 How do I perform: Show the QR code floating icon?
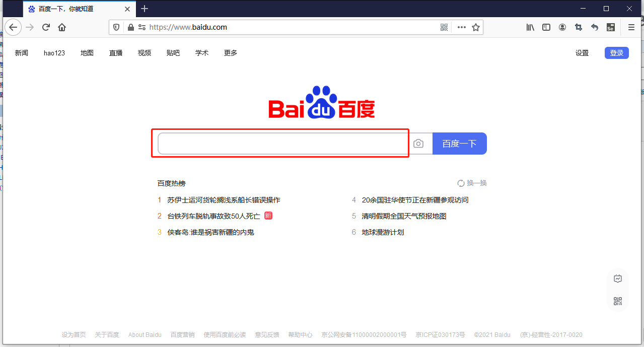coord(618,301)
